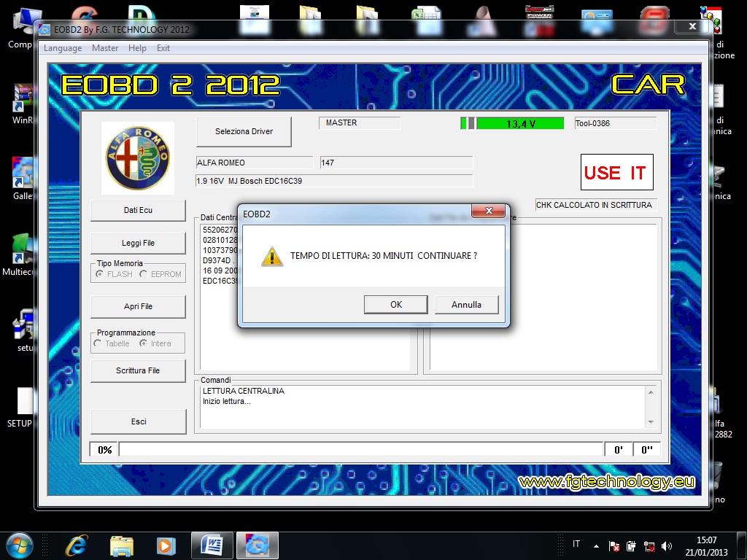
Task: Click the CHK CALCOLATO IN SCRITTURA label
Action: point(596,205)
